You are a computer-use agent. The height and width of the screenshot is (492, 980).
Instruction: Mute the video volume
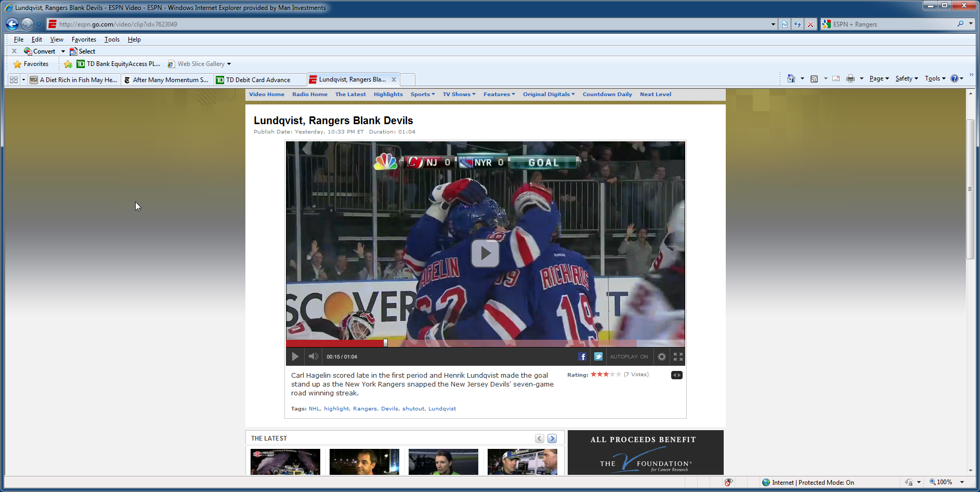click(313, 356)
